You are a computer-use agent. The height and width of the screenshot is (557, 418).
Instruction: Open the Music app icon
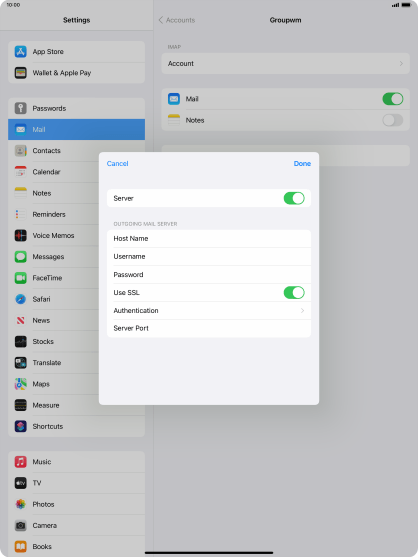21,461
